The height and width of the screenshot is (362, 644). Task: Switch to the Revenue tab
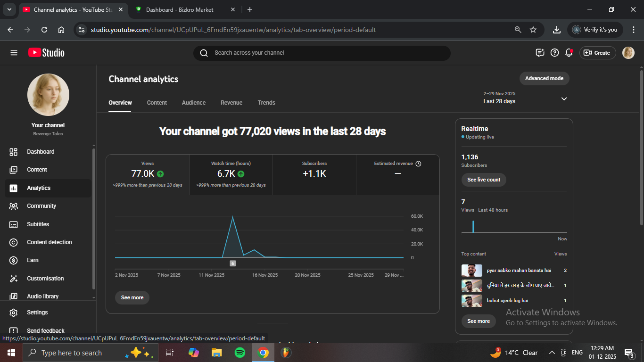click(231, 103)
